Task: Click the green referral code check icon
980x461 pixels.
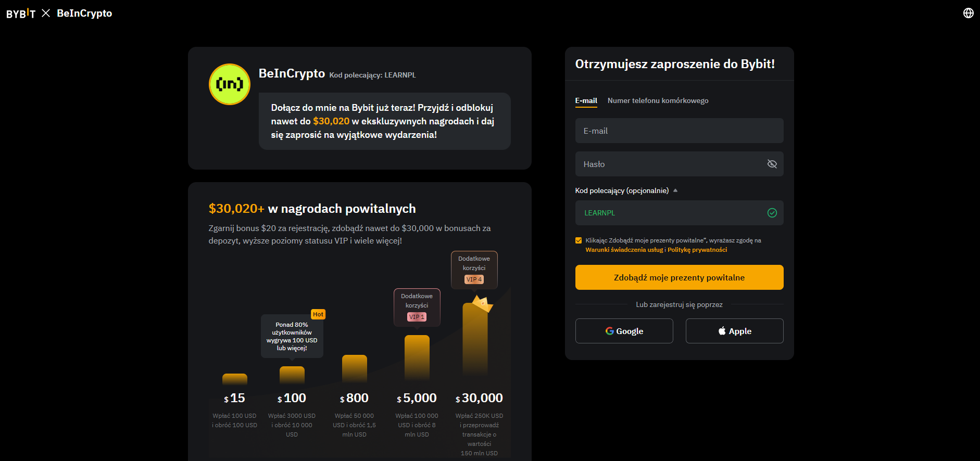Action: pos(772,213)
